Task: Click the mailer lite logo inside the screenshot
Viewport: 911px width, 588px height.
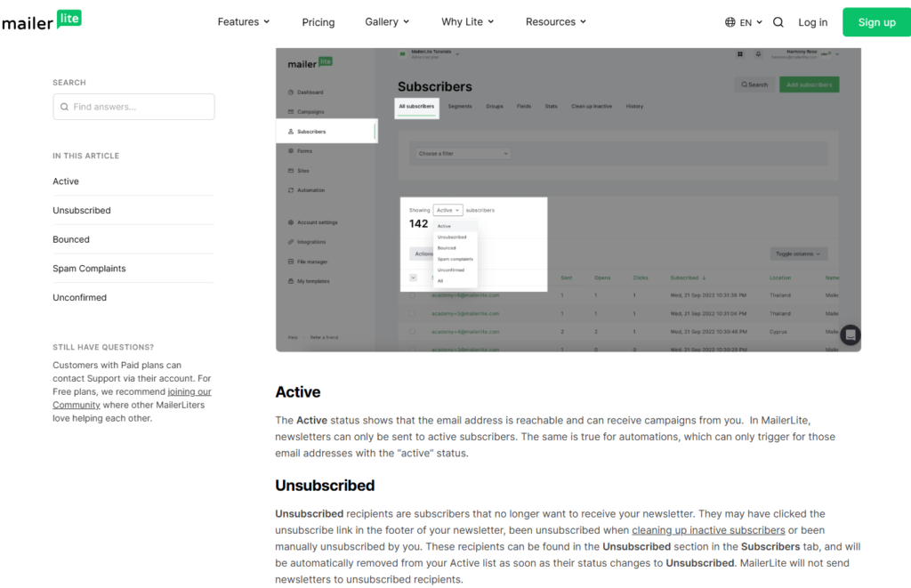Action: tap(310, 63)
